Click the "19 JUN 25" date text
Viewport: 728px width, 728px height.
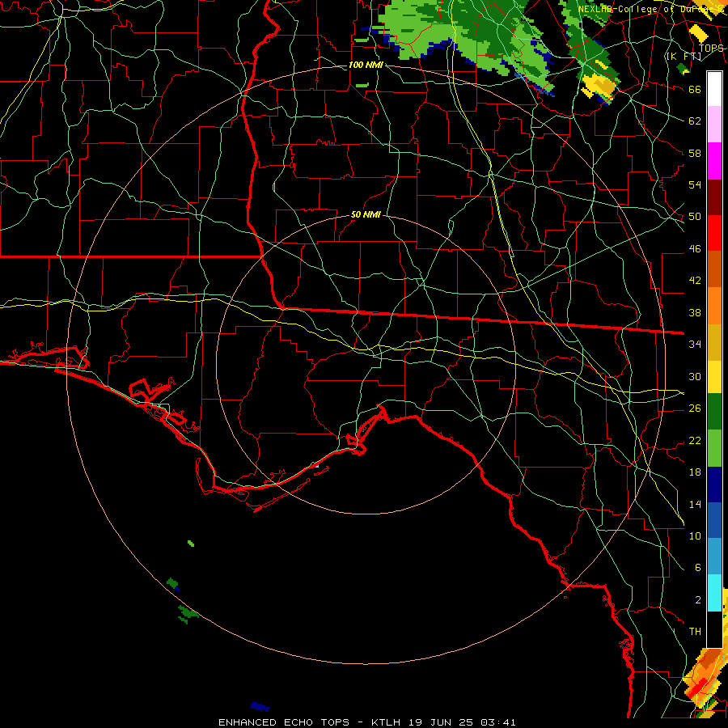(x=441, y=722)
